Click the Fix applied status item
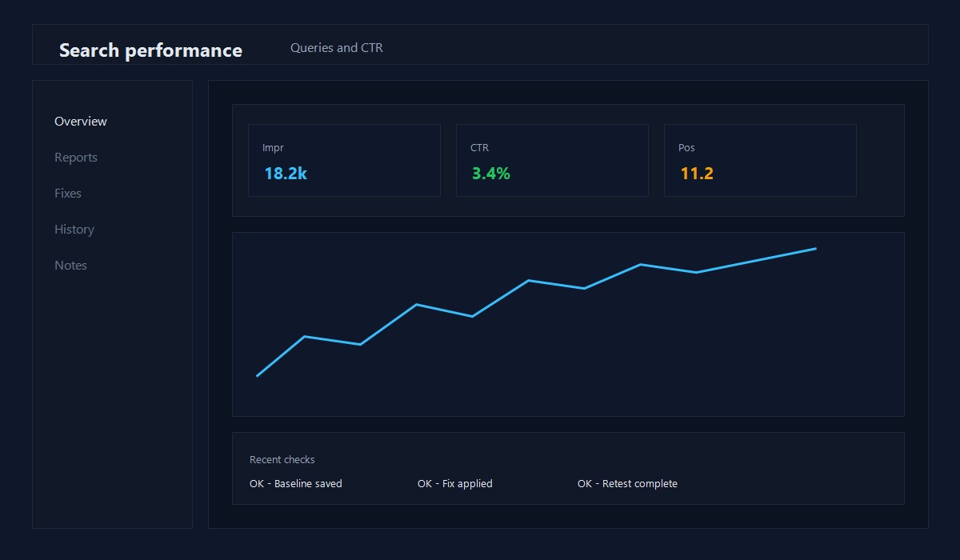Image resolution: width=960 pixels, height=560 pixels. pos(454,483)
